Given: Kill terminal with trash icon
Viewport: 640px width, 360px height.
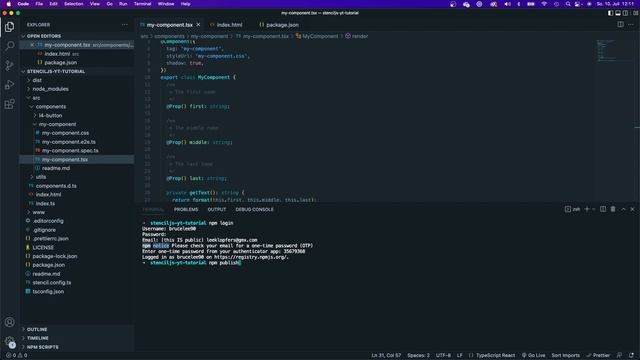Looking at the screenshot, I should point(613,209).
